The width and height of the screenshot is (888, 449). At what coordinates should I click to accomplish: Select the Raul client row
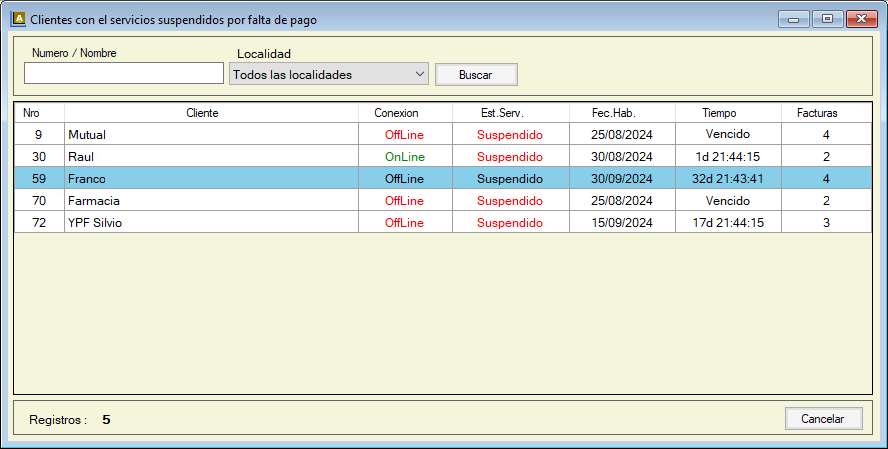[210, 156]
